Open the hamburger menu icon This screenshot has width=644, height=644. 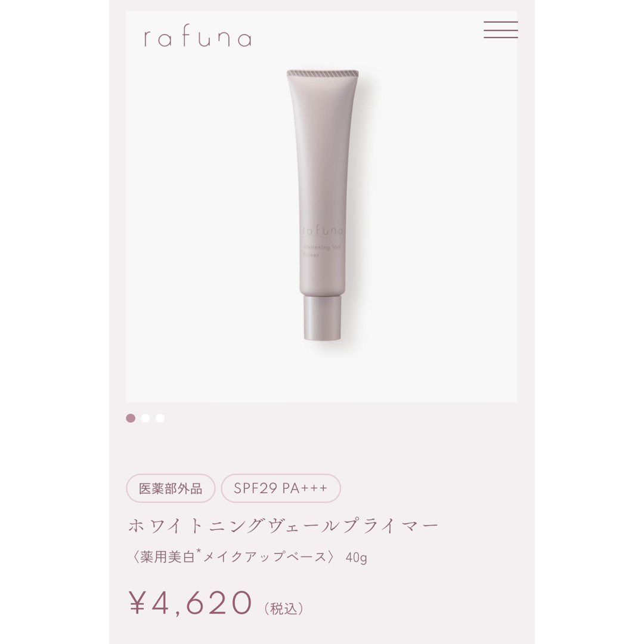pyautogui.click(x=501, y=30)
